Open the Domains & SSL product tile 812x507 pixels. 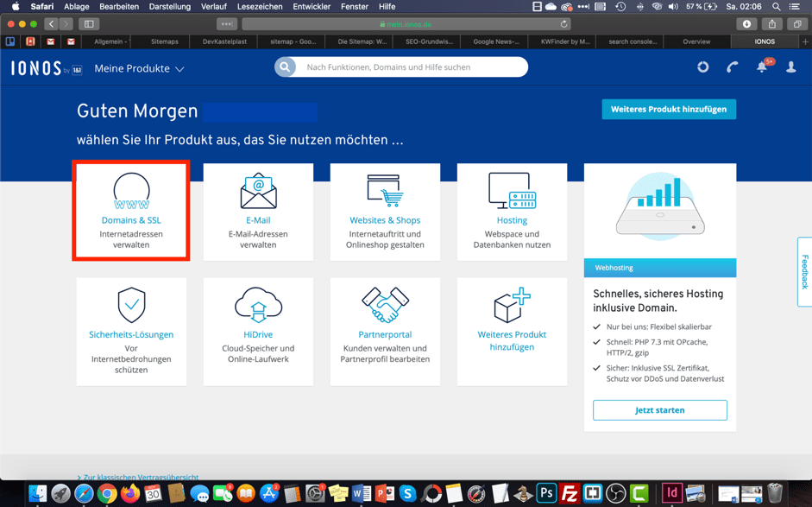(x=131, y=211)
